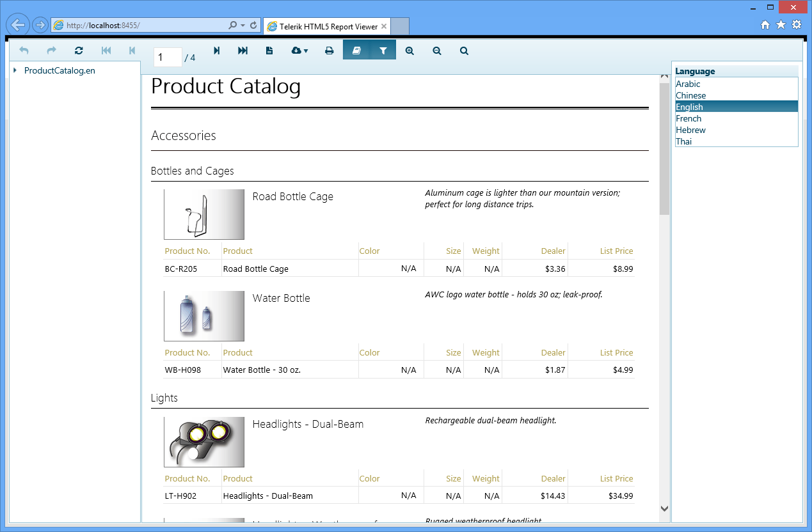This screenshot has width=812, height=532.
Task: Click the Refresh report icon
Action: tap(79, 51)
